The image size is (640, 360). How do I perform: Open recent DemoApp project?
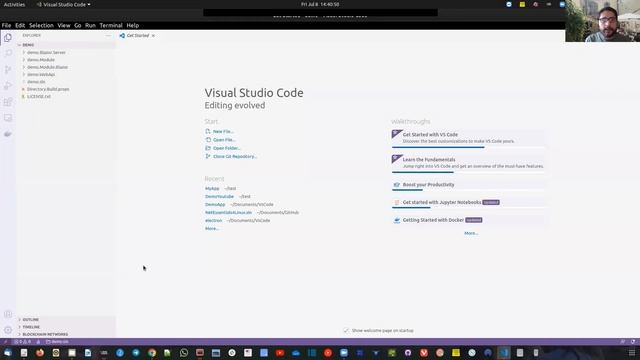[215, 204]
